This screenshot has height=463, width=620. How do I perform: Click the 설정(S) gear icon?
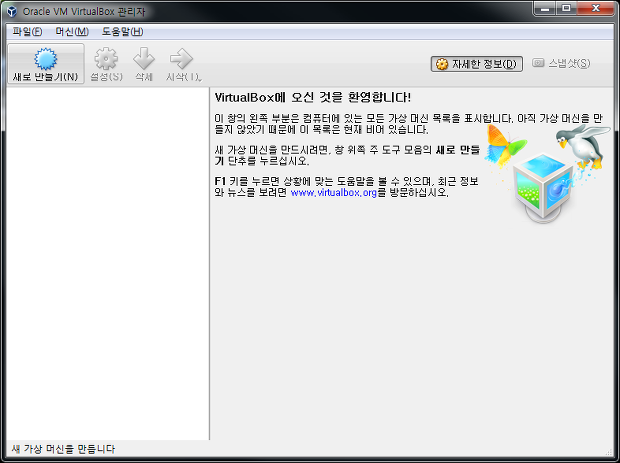tap(106, 59)
